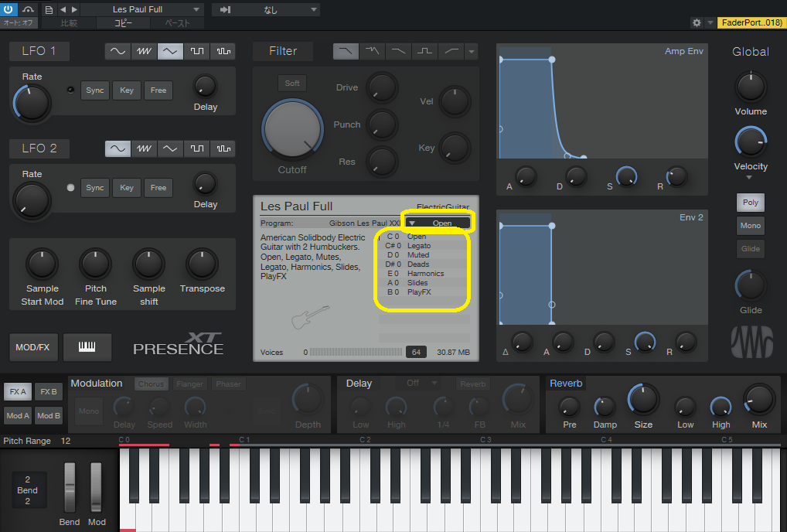Select LFO 1 triangle waveform icon

tap(170, 51)
